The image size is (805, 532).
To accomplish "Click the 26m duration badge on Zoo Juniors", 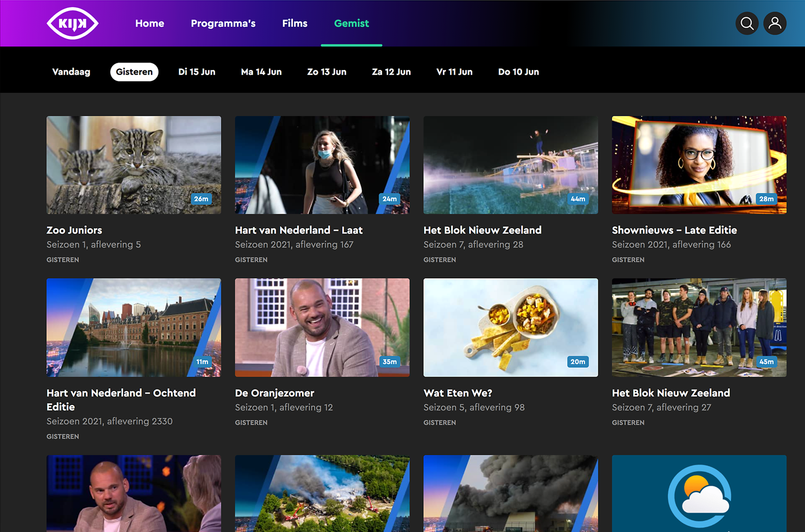I will click(x=201, y=199).
